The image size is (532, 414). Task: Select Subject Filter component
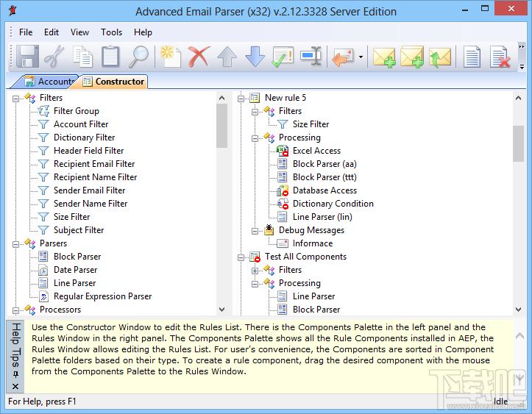coord(79,230)
